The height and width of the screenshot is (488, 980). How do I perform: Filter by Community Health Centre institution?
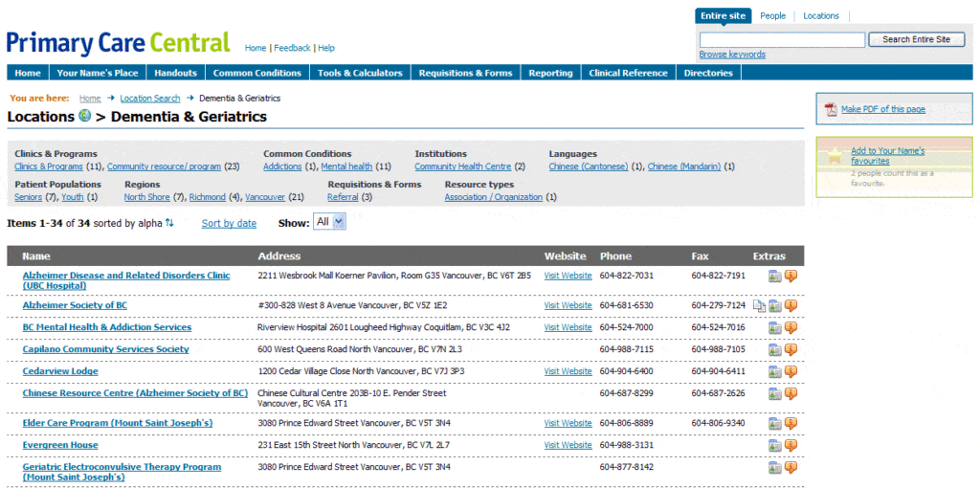click(x=462, y=166)
